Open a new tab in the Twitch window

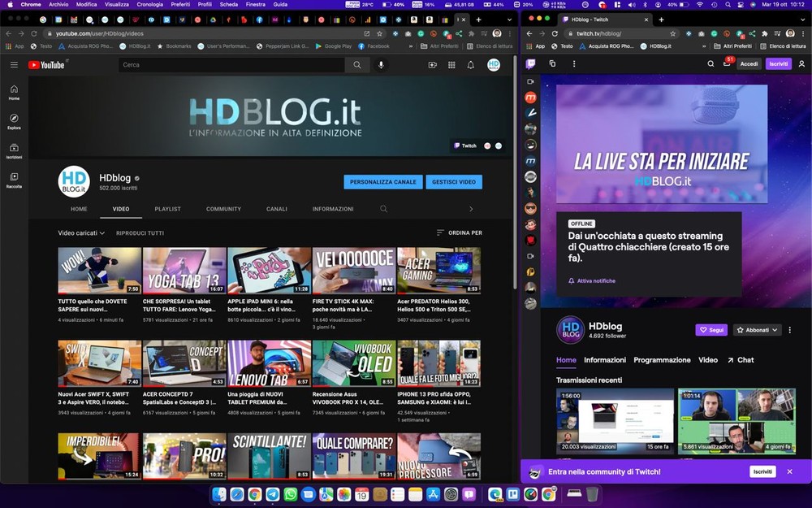tap(661, 20)
